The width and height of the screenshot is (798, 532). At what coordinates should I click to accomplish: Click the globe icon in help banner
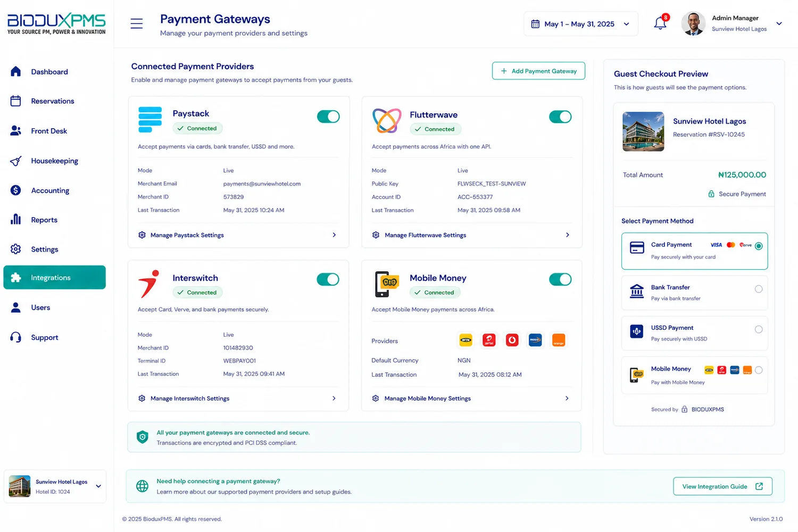142,486
